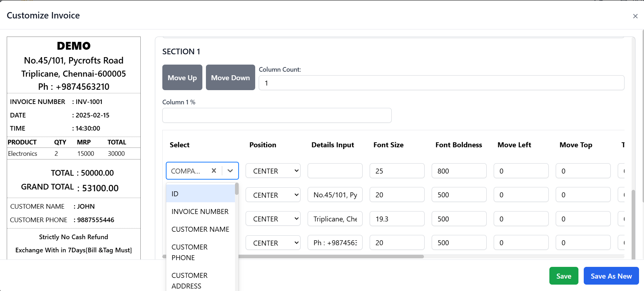Click the Electronics product row in the preview
This screenshot has width=644, height=291.
(x=74, y=154)
